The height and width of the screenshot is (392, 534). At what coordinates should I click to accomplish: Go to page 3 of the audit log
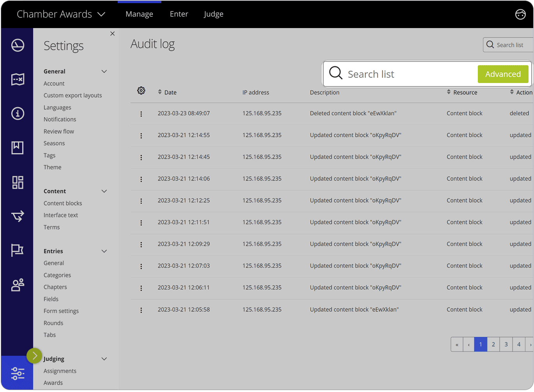point(506,344)
